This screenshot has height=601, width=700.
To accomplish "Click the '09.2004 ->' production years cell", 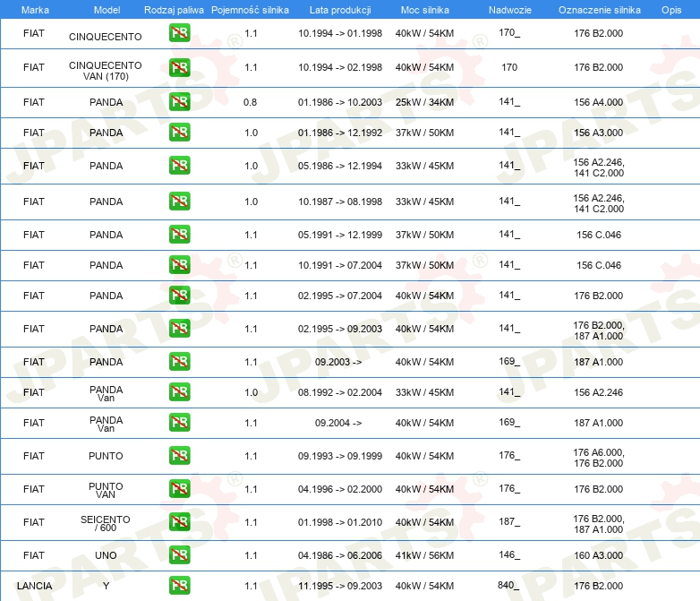I will coord(338,423).
